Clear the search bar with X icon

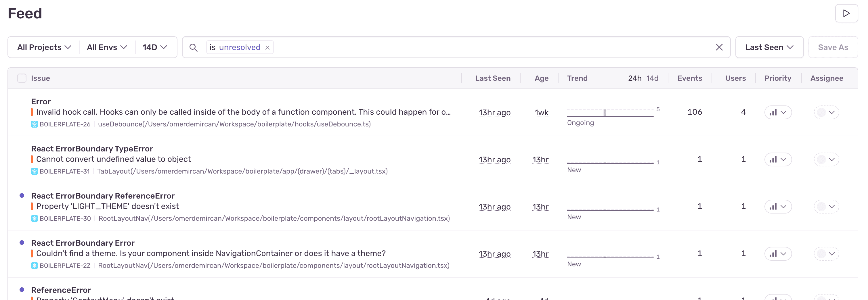[x=719, y=47]
